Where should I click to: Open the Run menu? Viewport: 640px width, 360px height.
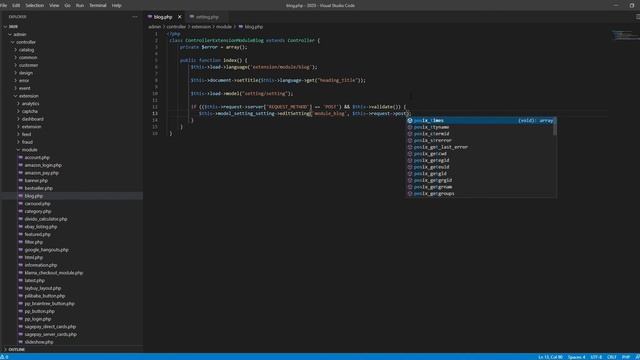click(80, 5)
